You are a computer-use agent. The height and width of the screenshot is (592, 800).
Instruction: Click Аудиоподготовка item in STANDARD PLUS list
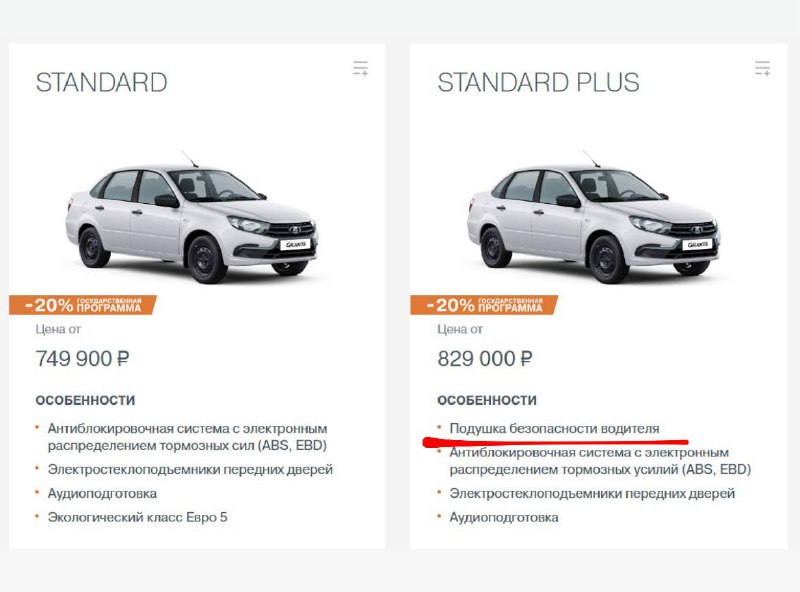pos(504,517)
